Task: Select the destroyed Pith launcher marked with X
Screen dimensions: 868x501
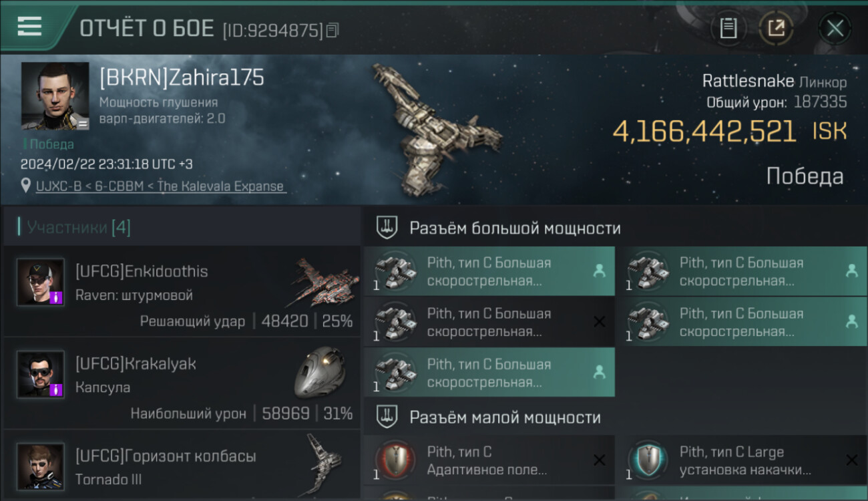Action: (x=489, y=322)
